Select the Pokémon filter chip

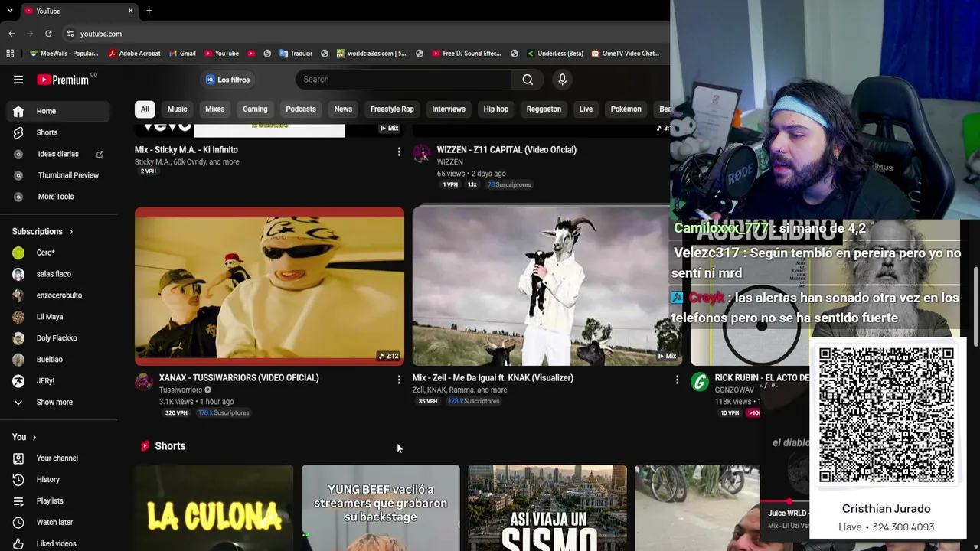(x=626, y=109)
